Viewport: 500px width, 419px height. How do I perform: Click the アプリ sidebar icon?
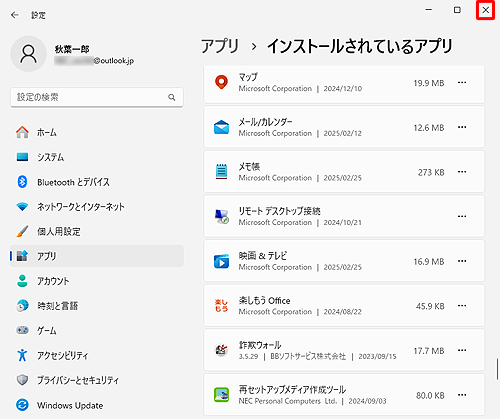[22, 256]
